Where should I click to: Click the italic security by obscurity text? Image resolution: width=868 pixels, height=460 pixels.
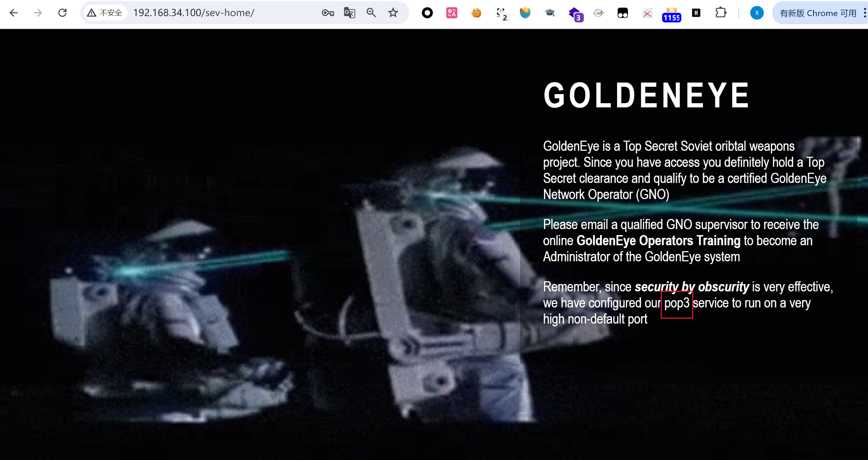pyautogui.click(x=692, y=287)
